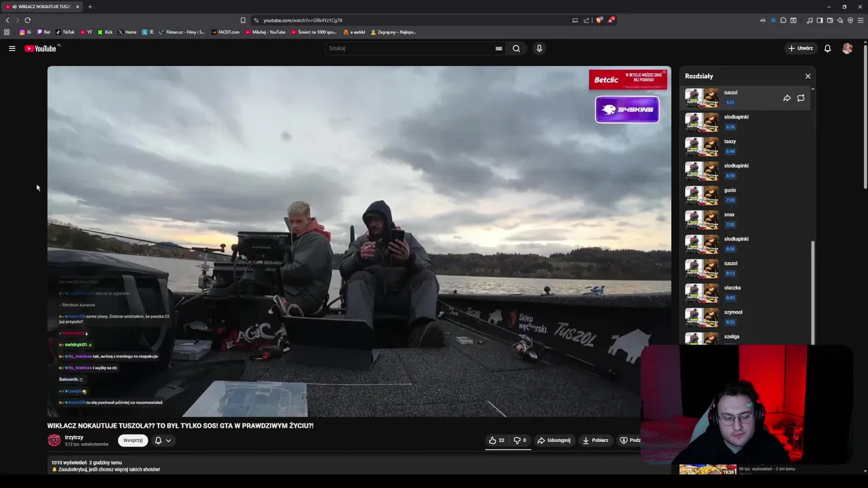The image size is (868, 488).
Task: Click the chapters panel scrollbar
Action: [812, 291]
